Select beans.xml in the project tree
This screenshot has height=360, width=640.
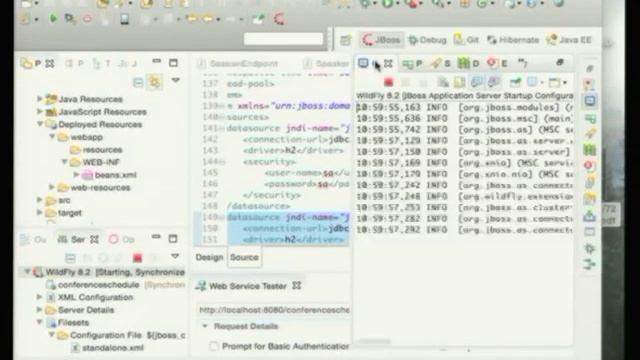109,175
